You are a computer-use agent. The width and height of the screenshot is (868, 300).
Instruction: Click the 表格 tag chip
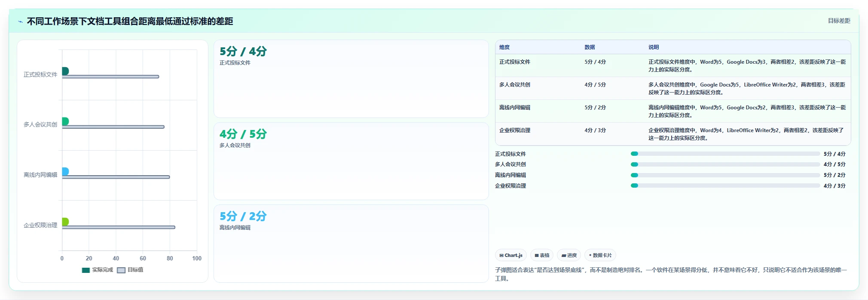tap(542, 255)
